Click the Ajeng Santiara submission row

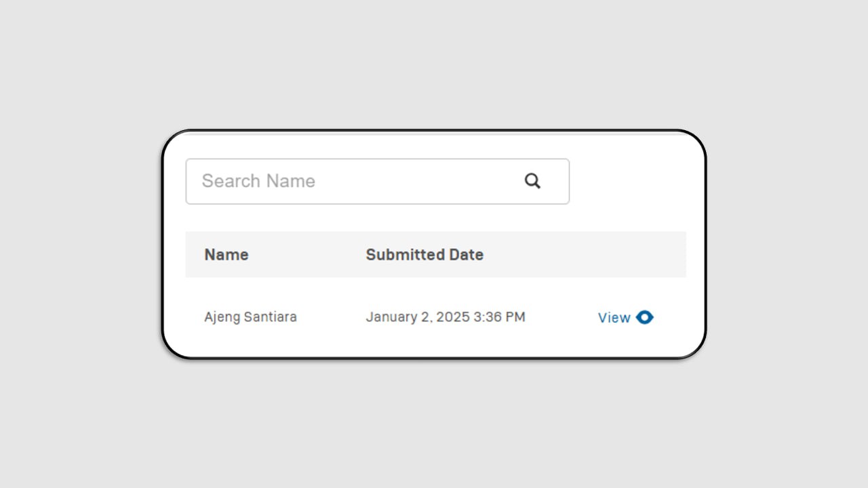pyautogui.click(x=435, y=317)
